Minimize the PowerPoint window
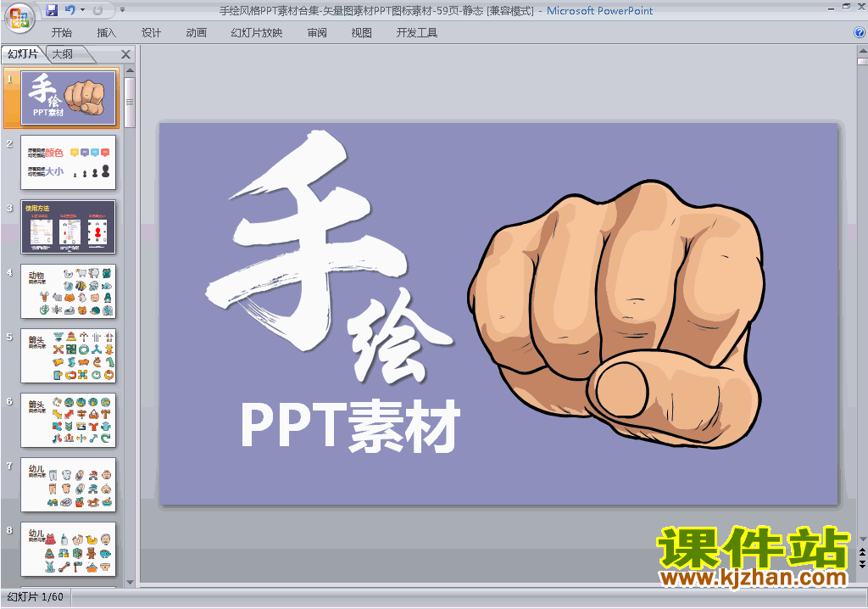868x609 pixels. (831, 8)
